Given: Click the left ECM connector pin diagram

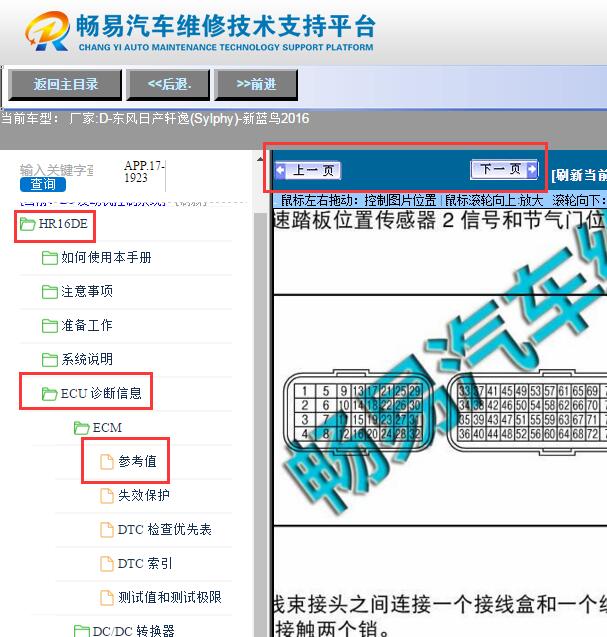Looking at the screenshot, I should (358, 413).
